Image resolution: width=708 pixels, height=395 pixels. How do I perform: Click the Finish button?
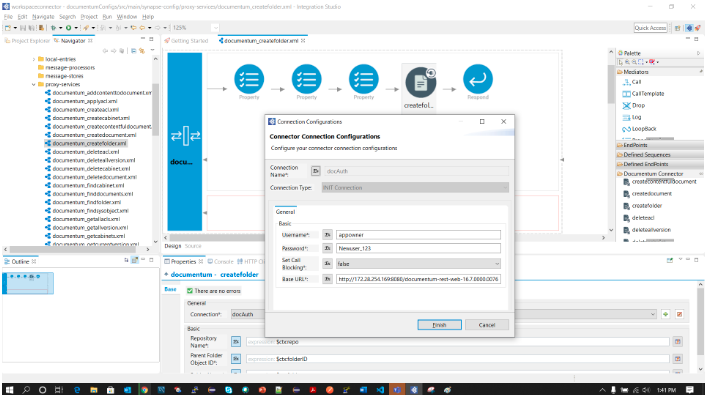(x=439, y=325)
